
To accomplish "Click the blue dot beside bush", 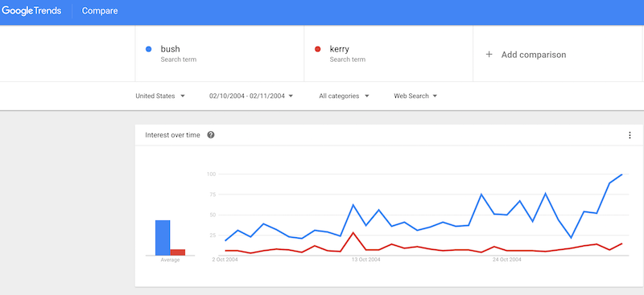I will click(149, 49).
